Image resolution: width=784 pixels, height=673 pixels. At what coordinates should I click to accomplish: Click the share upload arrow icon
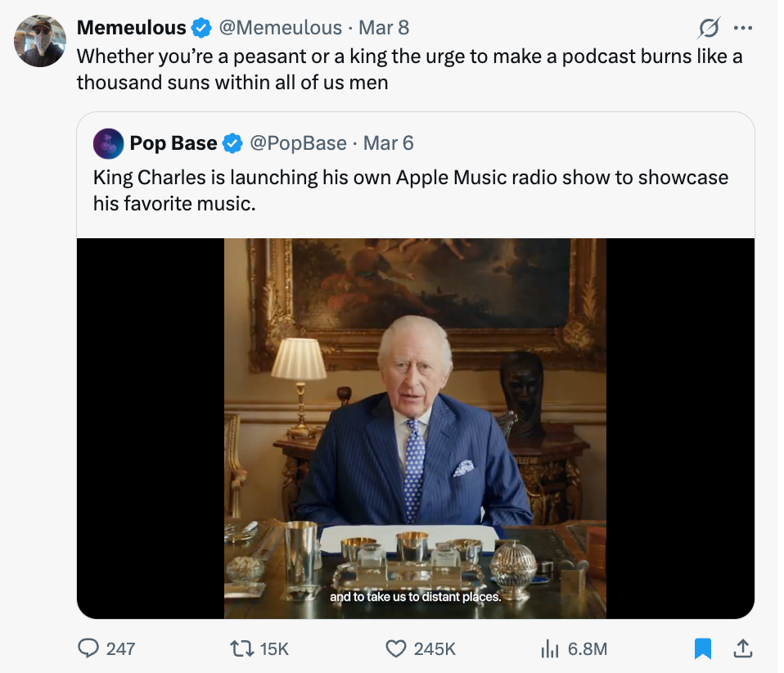742,648
